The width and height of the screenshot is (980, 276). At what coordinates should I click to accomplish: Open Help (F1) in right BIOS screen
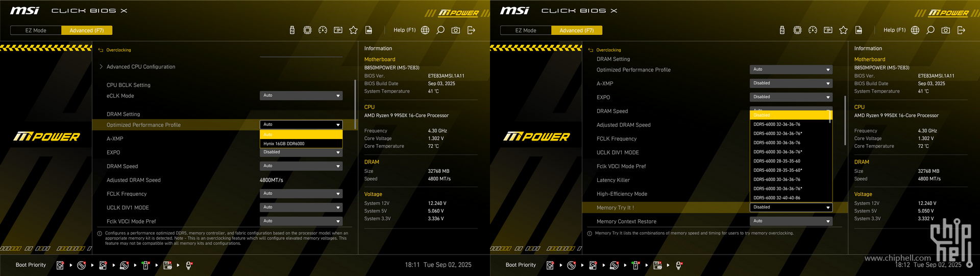[x=895, y=30]
